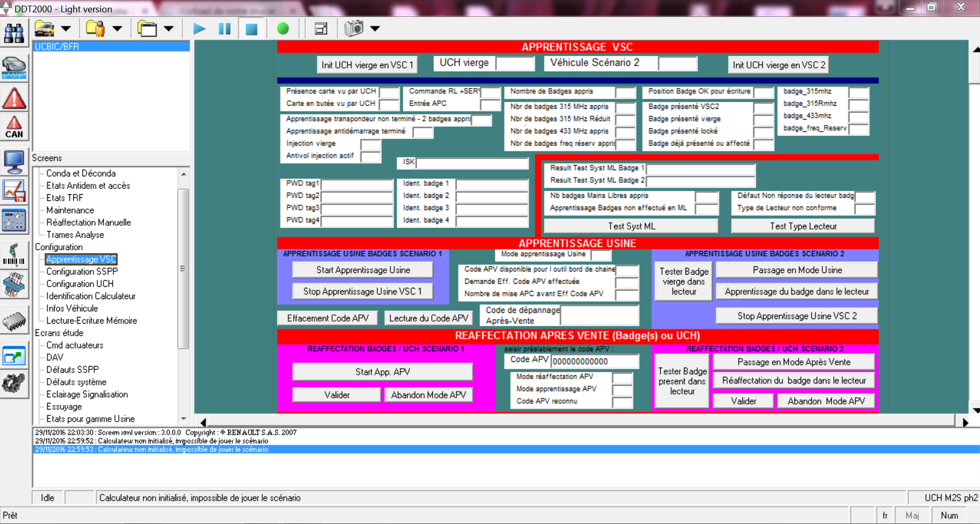Open the control panel gauges sidebar icon

coord(14,220)
